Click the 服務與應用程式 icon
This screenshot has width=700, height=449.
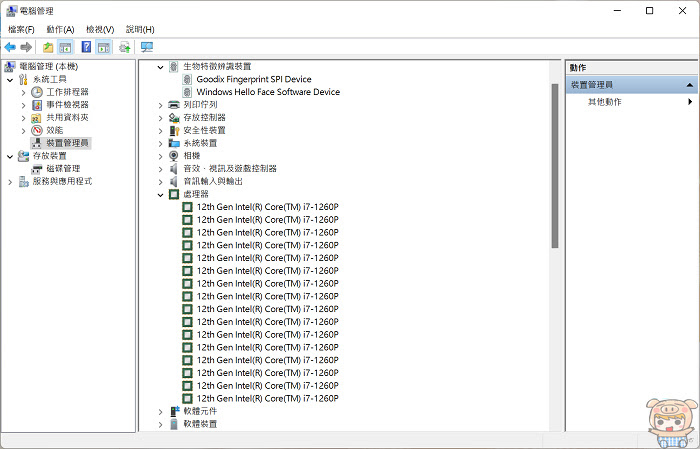point(24,181)
